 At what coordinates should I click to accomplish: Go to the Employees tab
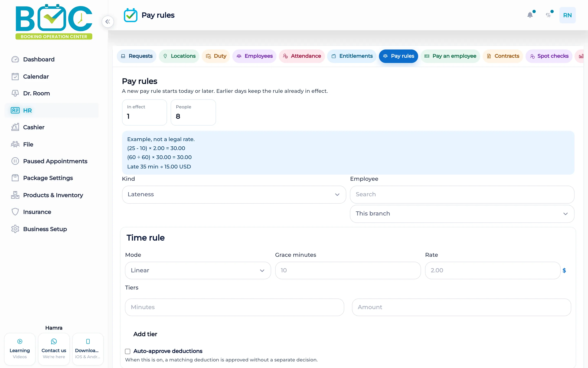[x=254, y=56]
